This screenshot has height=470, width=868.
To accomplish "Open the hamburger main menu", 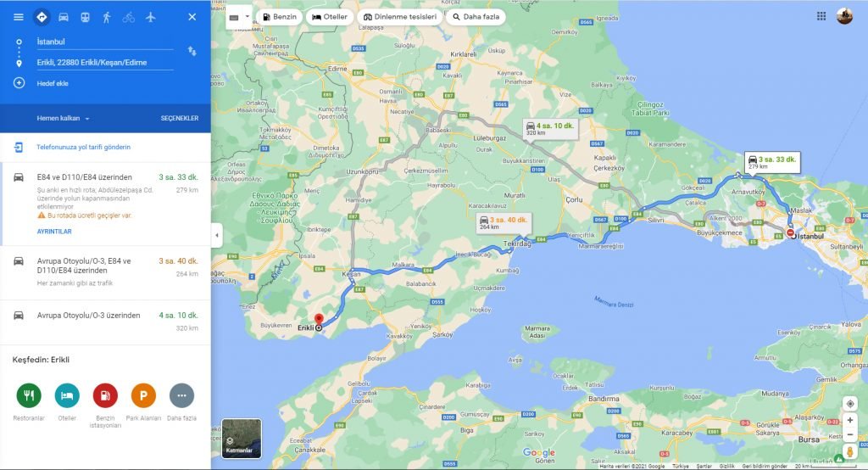I will tap(19, 17).
